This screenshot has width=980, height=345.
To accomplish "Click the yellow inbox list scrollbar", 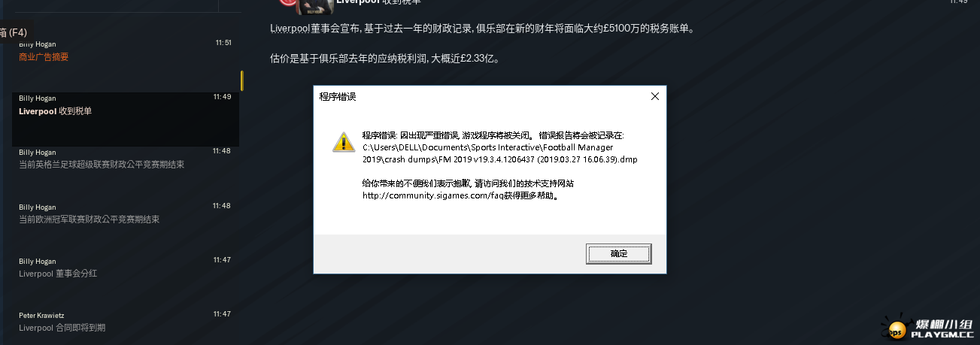I will click(241, 80).
